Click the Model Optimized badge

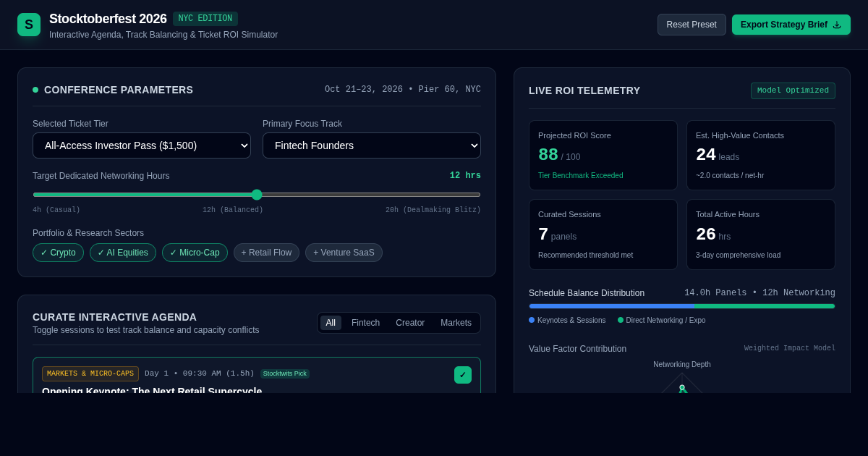[793, 90]
